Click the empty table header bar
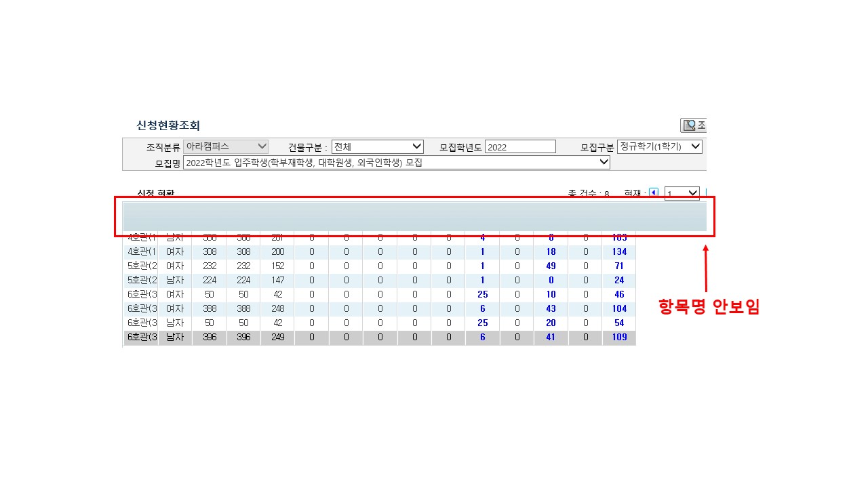This screenshot has width=868, height=488. (414, 216)
